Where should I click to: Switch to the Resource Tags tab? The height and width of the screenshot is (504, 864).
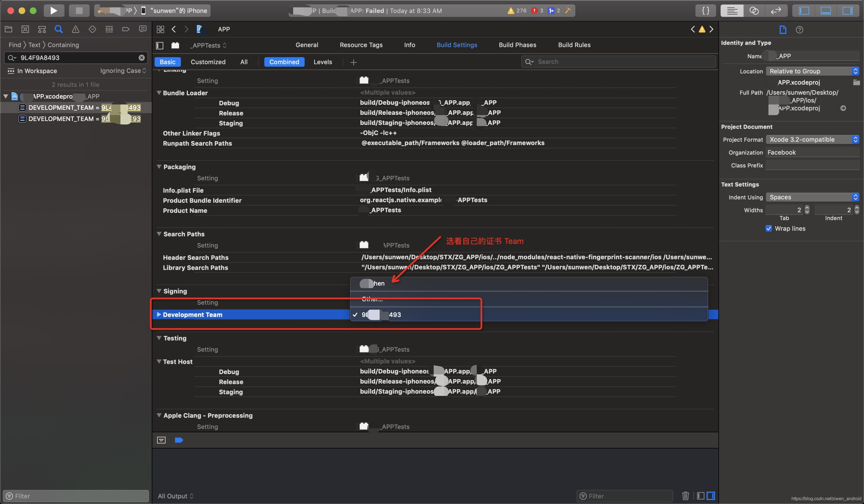(x=361, y=45)
